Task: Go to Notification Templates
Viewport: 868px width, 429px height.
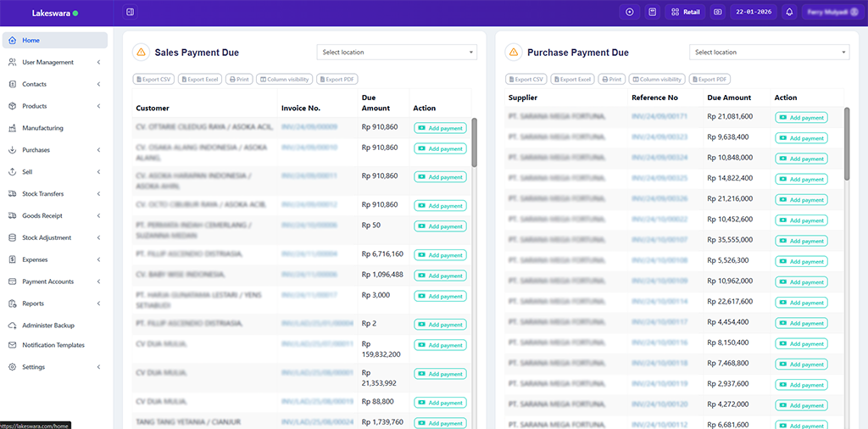Action: pos(53,345)
